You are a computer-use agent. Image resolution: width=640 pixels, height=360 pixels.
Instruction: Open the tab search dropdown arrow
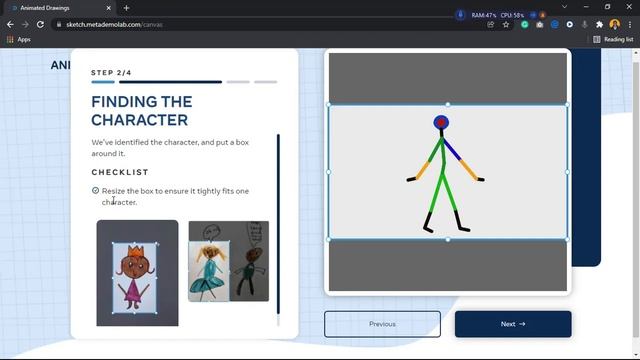tap(564, 7)
